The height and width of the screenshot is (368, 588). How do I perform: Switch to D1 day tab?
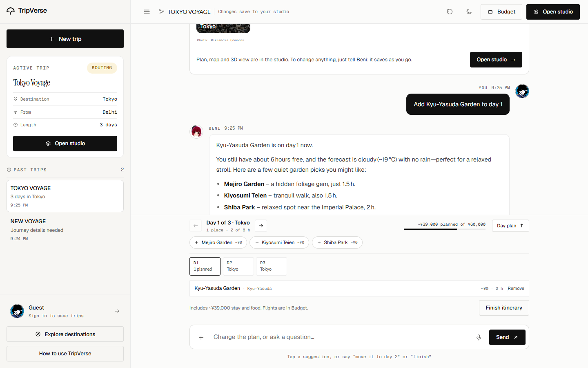[x=205, y=266]
